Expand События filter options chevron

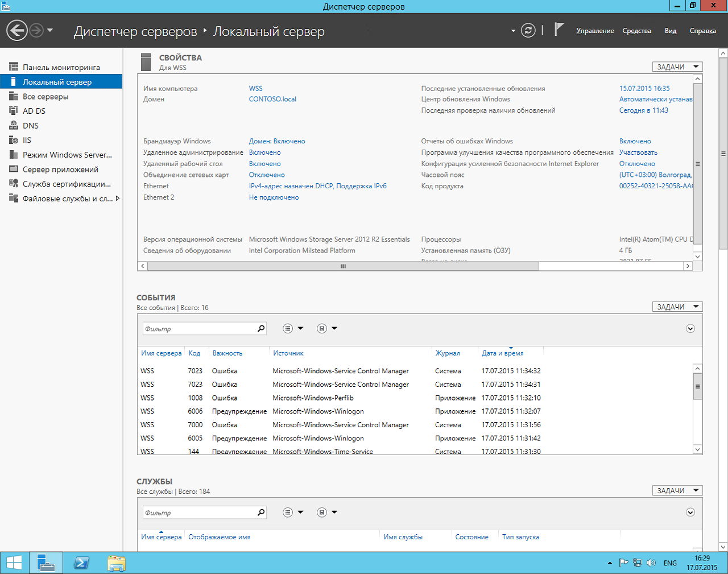coord(690,328)
